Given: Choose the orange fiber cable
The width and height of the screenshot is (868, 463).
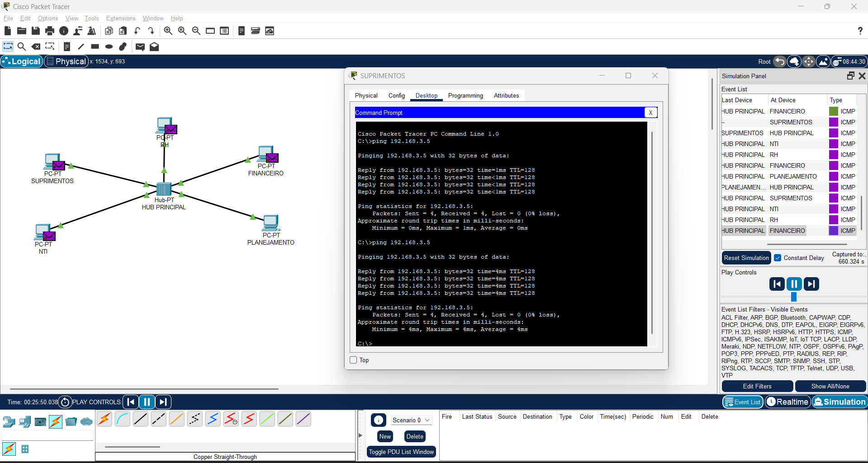Looking at the screenshot, I should (x=177, y=419).
